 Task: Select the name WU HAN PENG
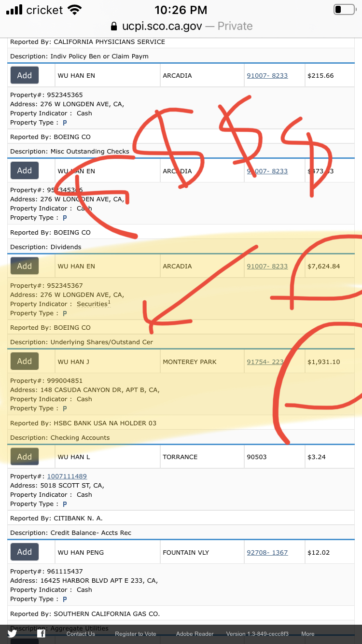81,552
